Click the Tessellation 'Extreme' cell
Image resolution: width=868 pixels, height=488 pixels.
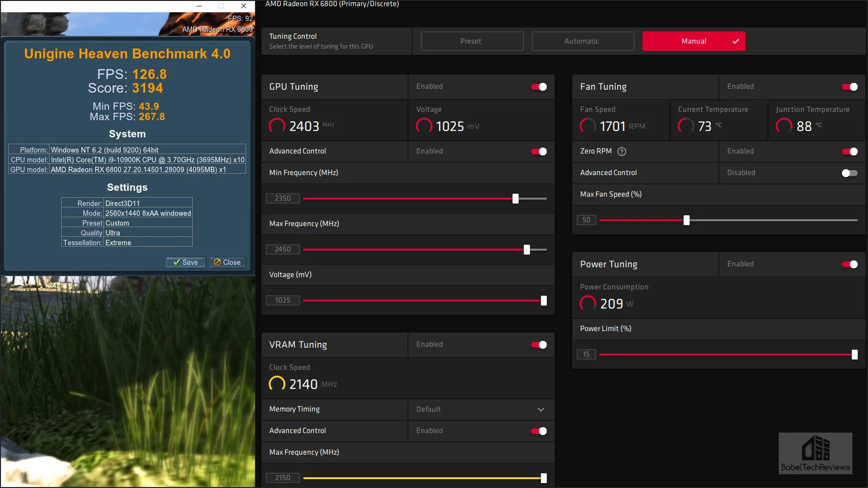(x=148, y=242)
